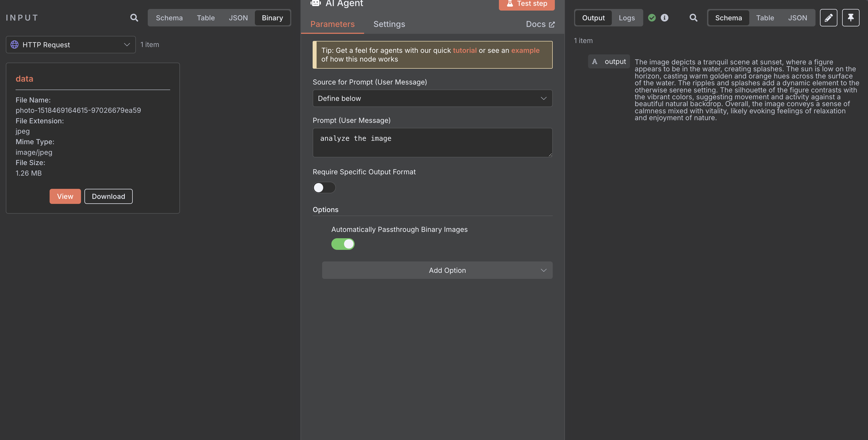The height and width of the screenshot is (440, 868).
Task: Open the HTTP Request node dropdown
Action: coord(71,45)
